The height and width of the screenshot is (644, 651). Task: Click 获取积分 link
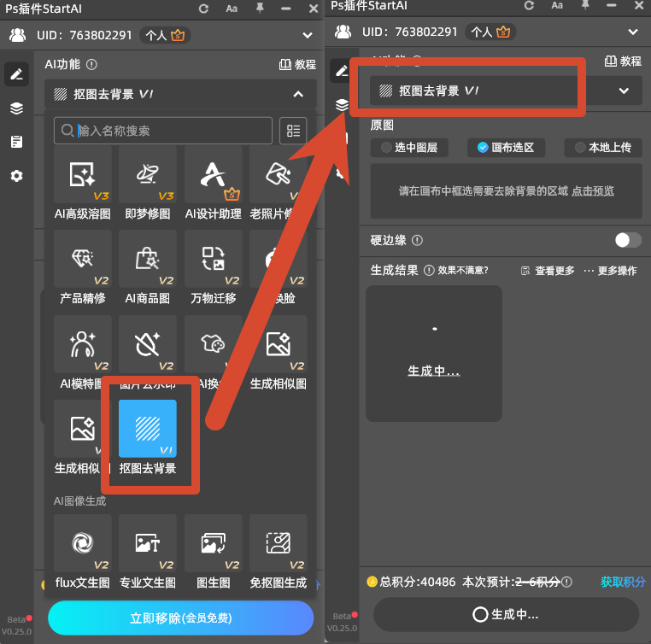click(623, 582)
